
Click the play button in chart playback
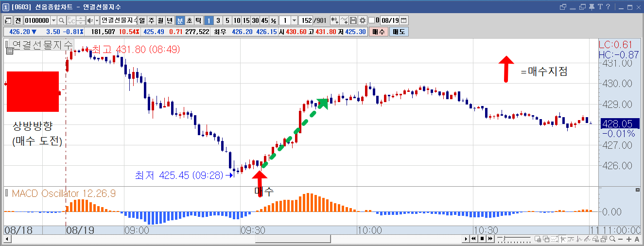pyautogui.click(x=466, y=239)
